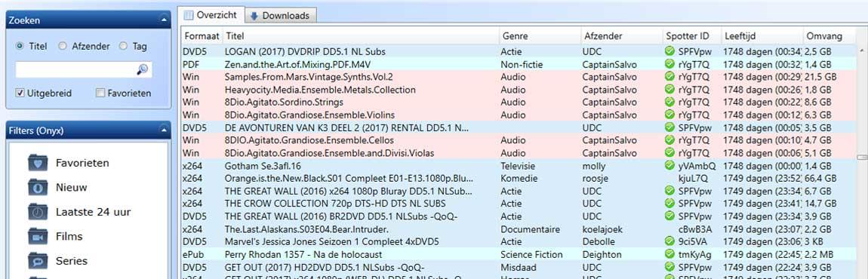The image size is (868, 279).
Task: Select the Afzender radio button
Action: (63, 47)
